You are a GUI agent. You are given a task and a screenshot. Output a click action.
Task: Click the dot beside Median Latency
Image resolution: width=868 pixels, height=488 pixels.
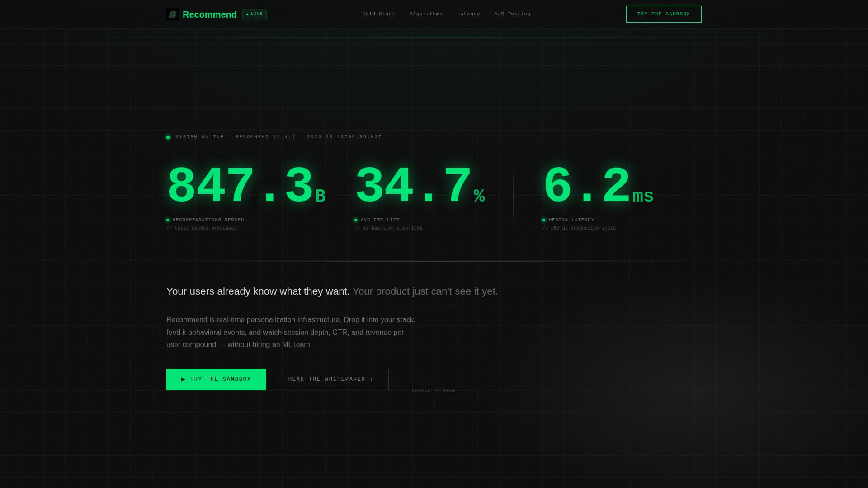click(x=544, y=220)
